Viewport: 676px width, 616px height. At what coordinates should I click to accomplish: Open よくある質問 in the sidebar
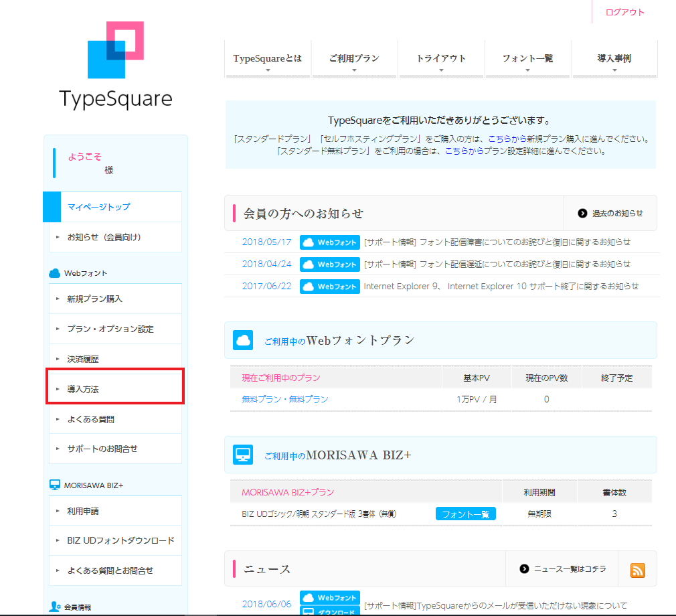[116, 419]
